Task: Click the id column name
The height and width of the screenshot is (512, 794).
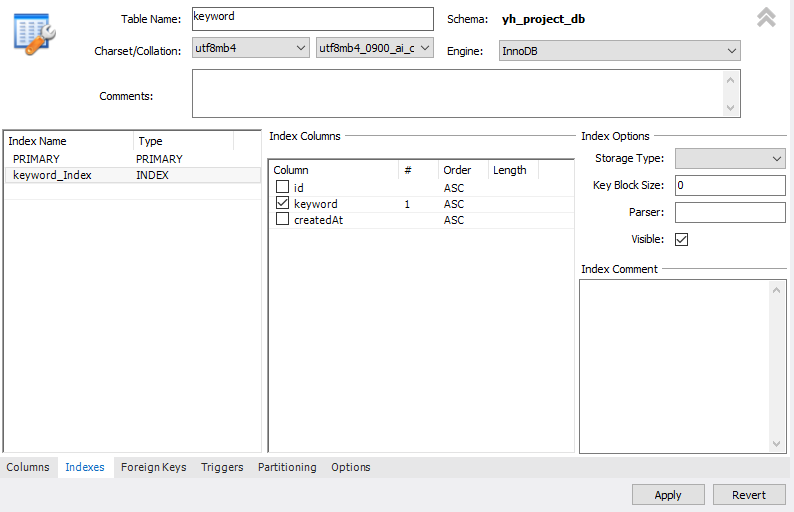Action: tap(299, 188)
